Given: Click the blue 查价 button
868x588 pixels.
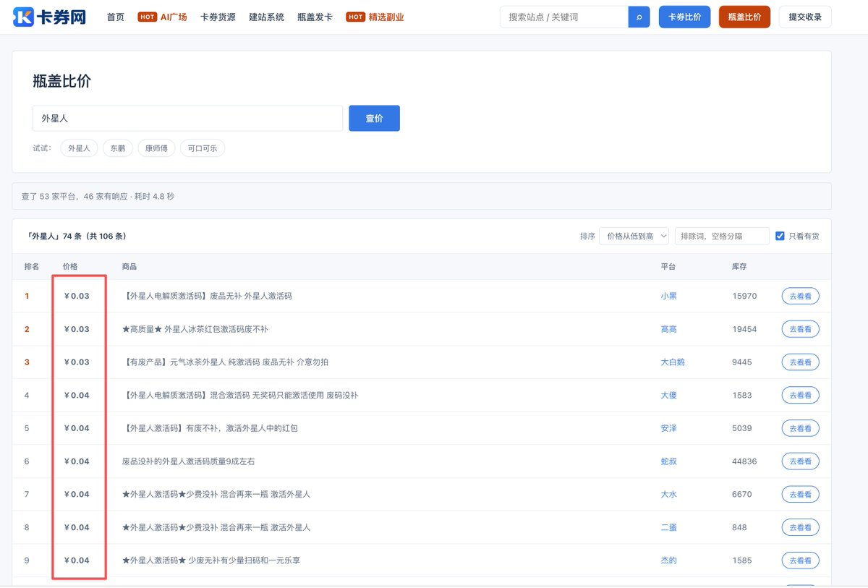Looking at the screenshot, I should click(x=374, y=119).
